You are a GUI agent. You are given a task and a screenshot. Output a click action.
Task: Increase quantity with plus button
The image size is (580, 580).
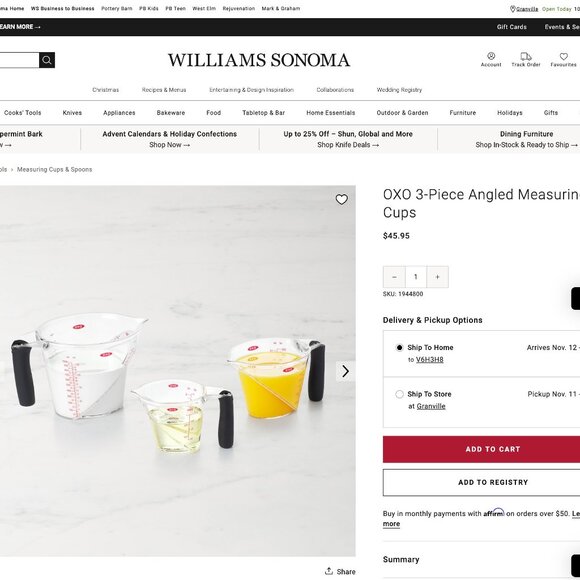438,277
